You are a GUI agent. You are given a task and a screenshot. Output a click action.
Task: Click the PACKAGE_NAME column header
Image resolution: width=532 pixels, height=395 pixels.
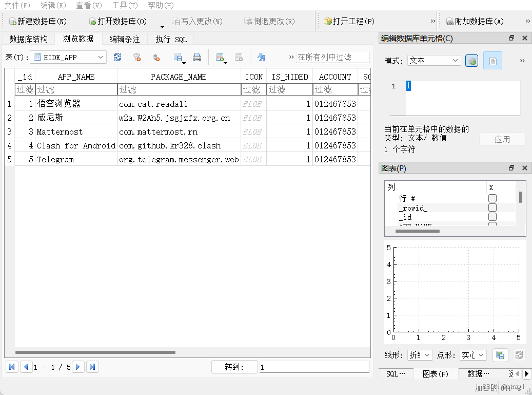click(x=179, y=77)
